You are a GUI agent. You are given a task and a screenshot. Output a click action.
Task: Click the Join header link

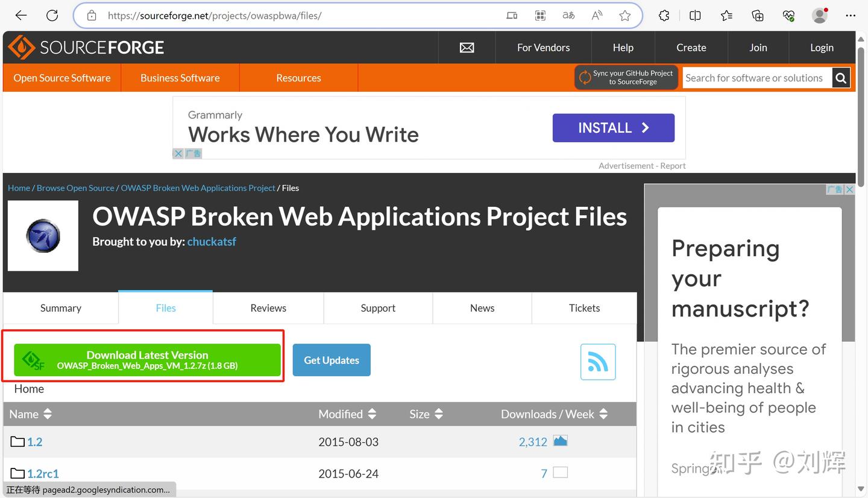pos(758,48)
